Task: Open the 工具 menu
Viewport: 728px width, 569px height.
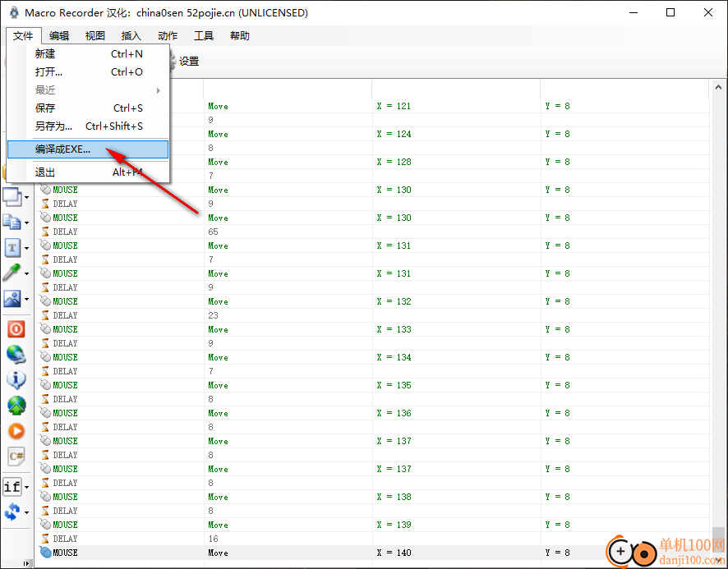Action: (203, 36)
